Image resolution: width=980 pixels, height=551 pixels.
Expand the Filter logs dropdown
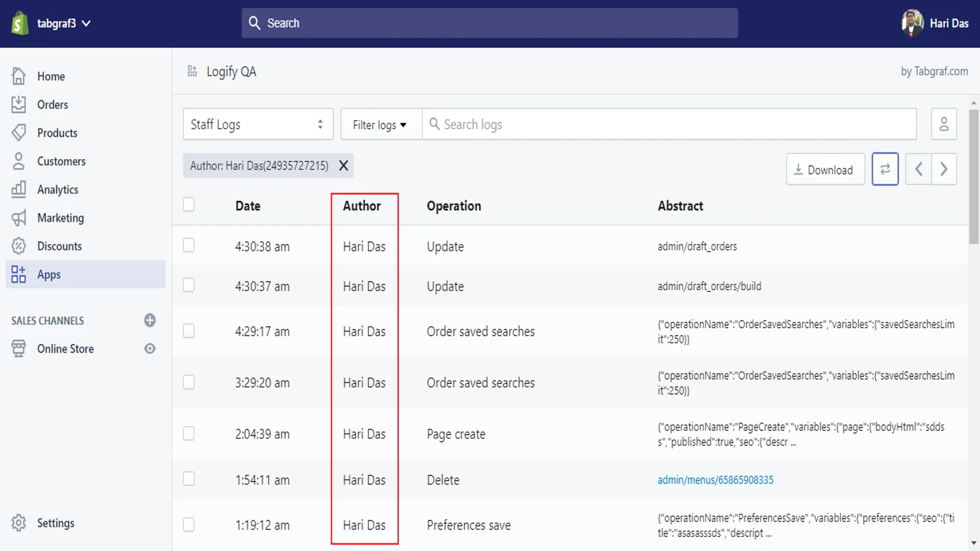(x=380, y=124)
